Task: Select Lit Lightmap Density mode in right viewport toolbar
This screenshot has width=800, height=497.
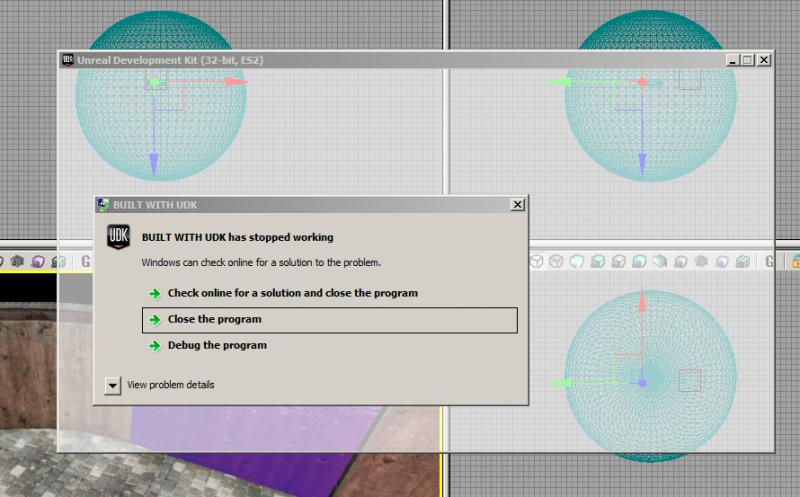Action: pyautogui.click(x=742, y=262)
